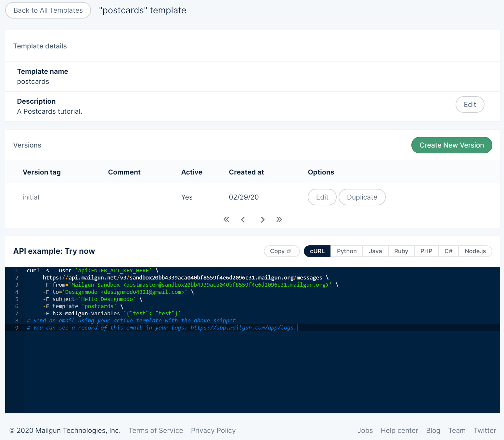Click the 'Send an email' comment line
504x440 pixels.
pos(131,320)
